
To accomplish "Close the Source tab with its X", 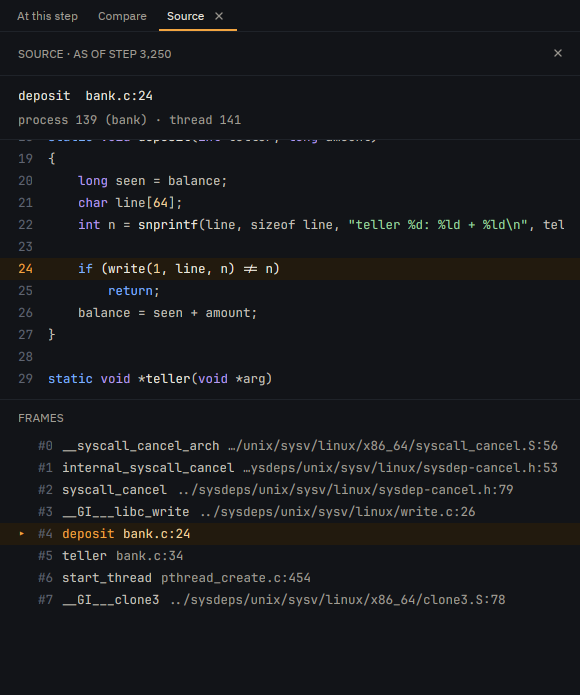I will [x=219, y=16].
